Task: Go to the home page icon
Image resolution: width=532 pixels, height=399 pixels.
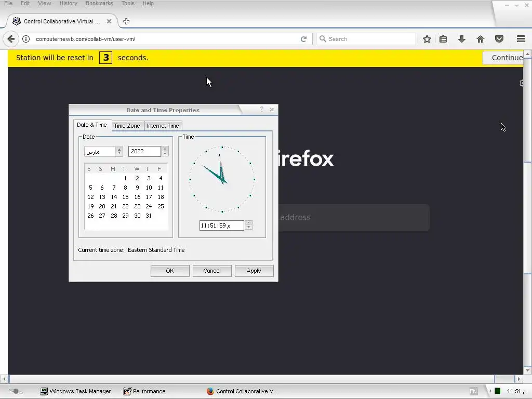Action: 481,39
